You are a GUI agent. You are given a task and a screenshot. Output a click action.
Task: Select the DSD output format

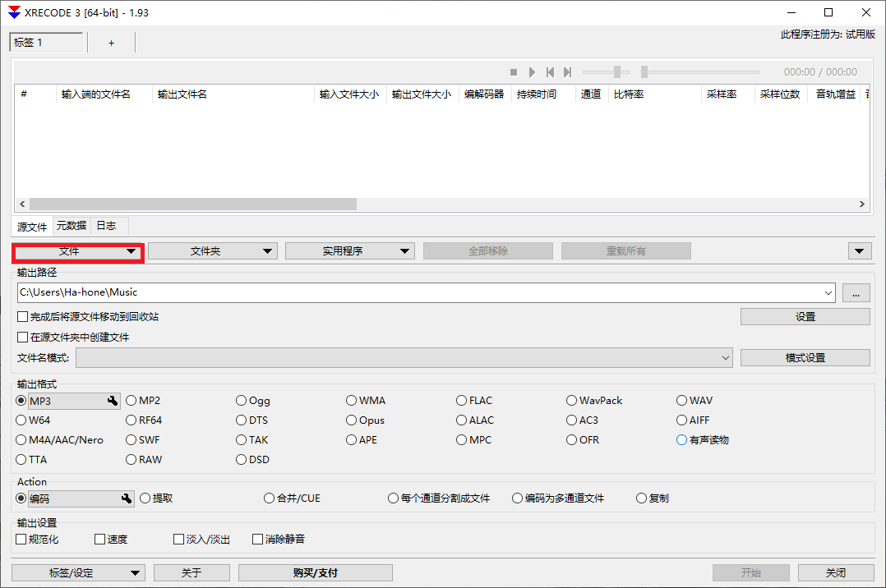[x=252, y=460]
